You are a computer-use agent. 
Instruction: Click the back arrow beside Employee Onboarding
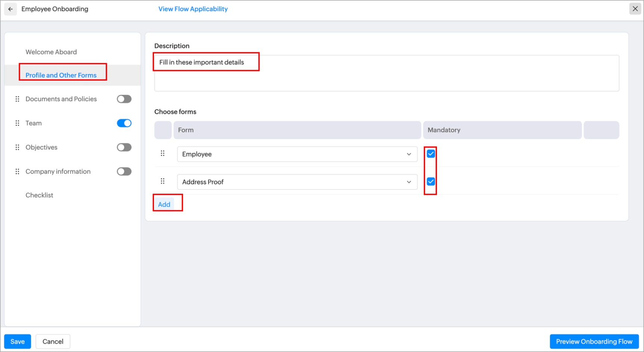tap(10, 9)
